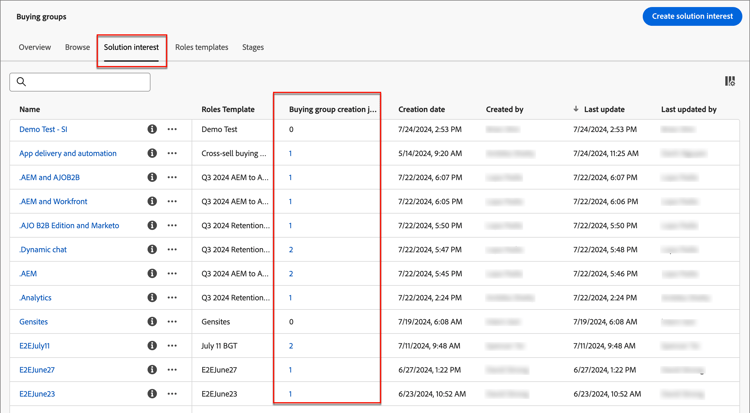Select last update '7/24/2024, 11:25 AM'
Screen dimensions: 750x413
[606, 153]
